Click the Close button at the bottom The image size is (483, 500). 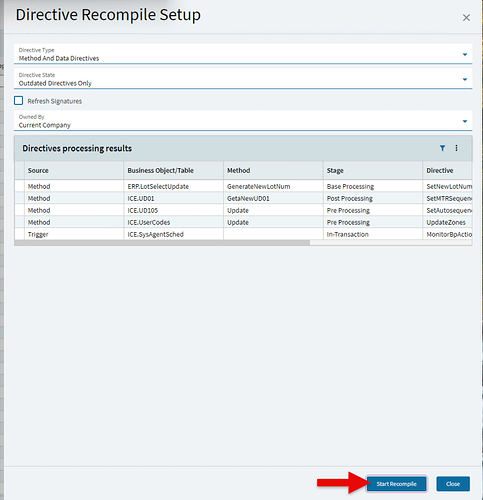(453, 484)
